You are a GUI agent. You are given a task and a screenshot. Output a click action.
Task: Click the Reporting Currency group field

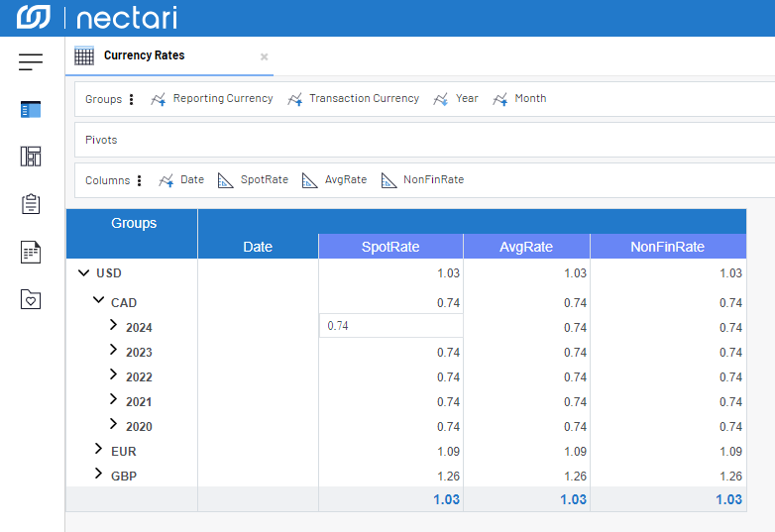point(212,99)
